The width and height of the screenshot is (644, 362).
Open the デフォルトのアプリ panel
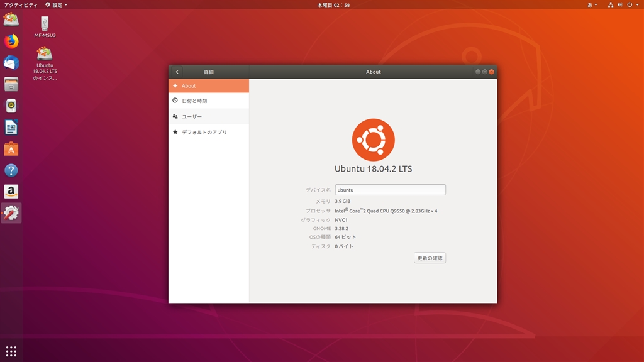pos(209,132)
